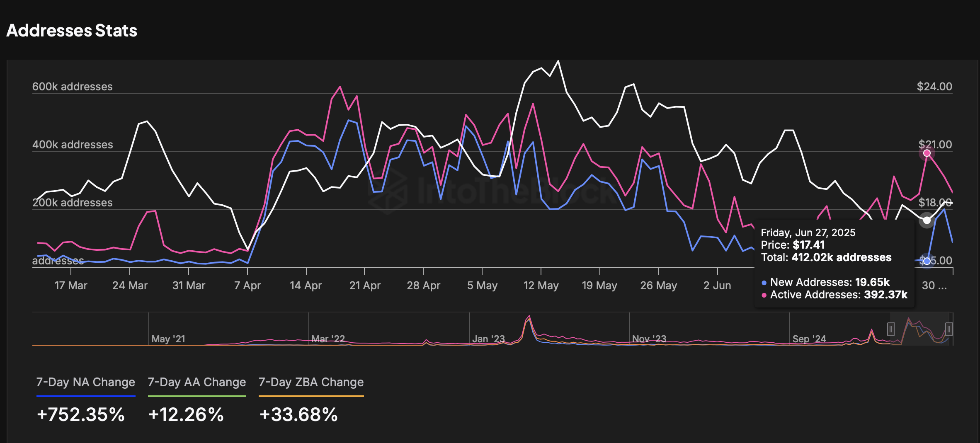Click Sep '24 in the navigator timeline
The width and height of the screenshot is (980, 443).
809,339
